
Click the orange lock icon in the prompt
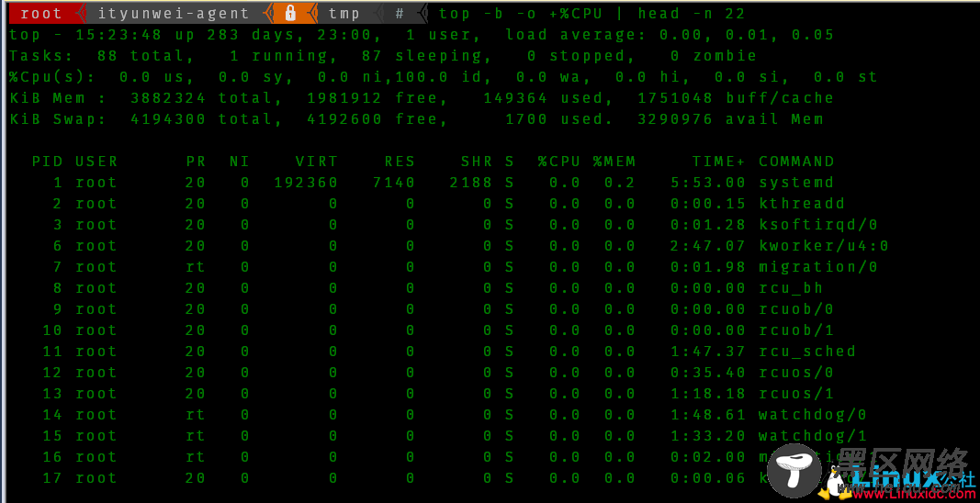click(289, 13)
